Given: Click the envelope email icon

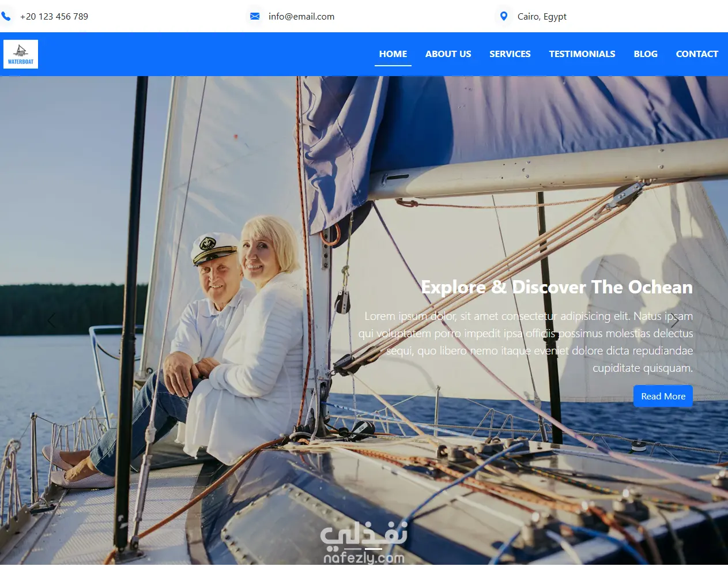Looking at the screenshot, I should click(x=255, y=16).
